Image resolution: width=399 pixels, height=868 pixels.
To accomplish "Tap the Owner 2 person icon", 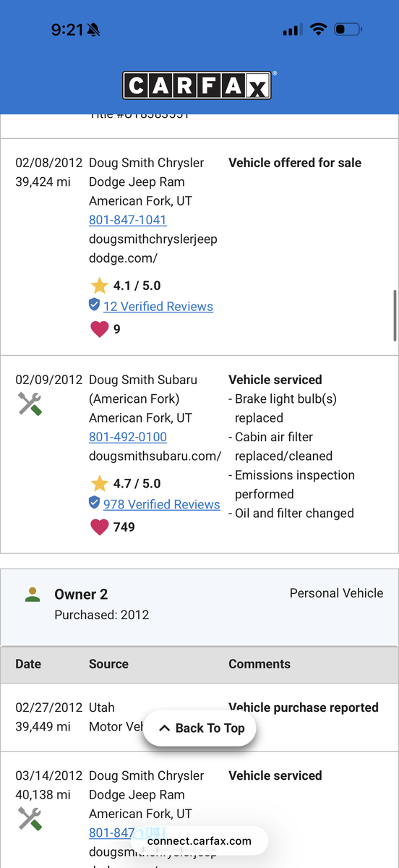I will (32, 595).
